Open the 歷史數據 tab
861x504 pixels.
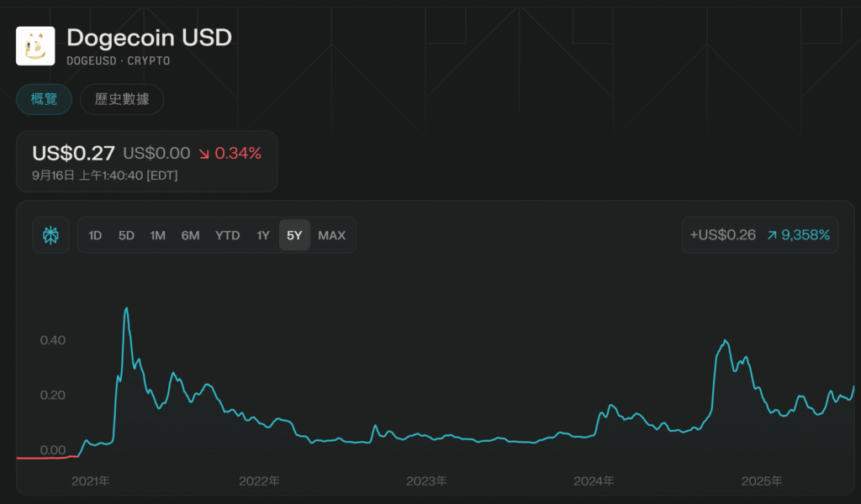(122, 99)
